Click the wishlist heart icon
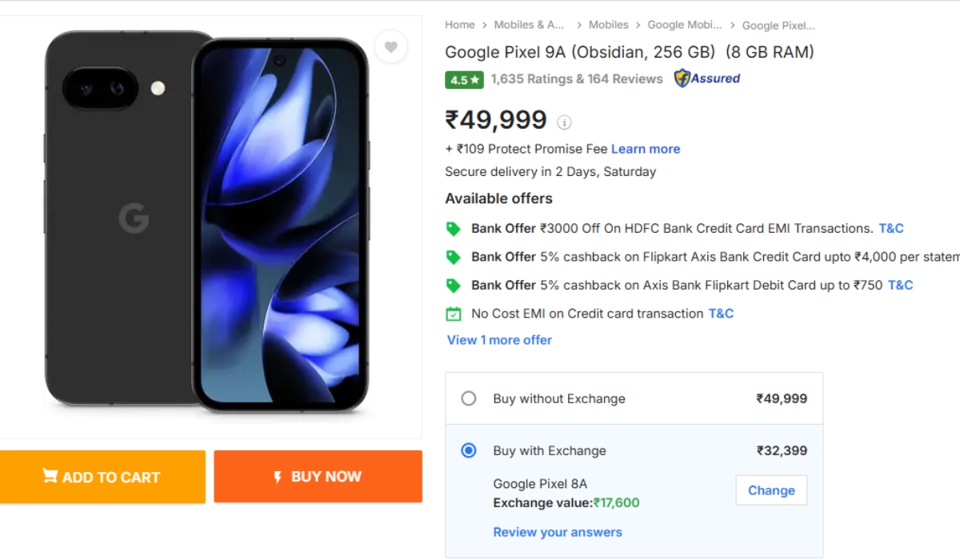Viewport: 960px width, 560px height. [x=390, y=47]
